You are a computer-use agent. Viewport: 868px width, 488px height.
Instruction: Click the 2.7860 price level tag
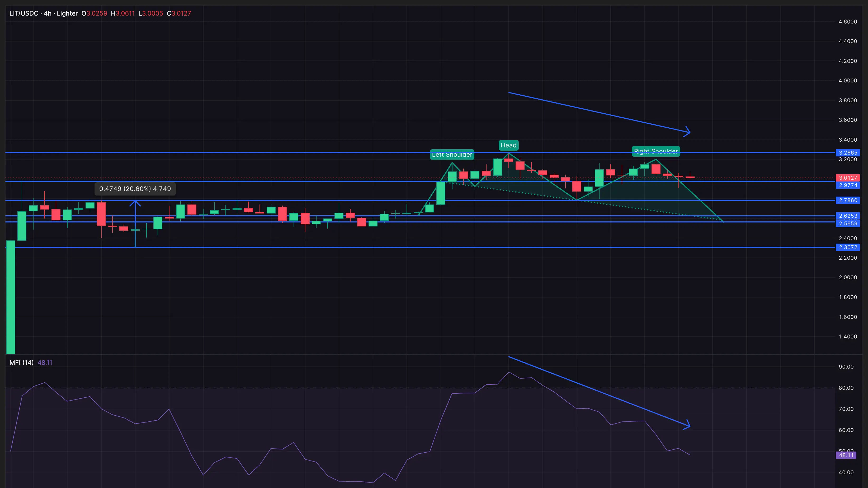847,200
